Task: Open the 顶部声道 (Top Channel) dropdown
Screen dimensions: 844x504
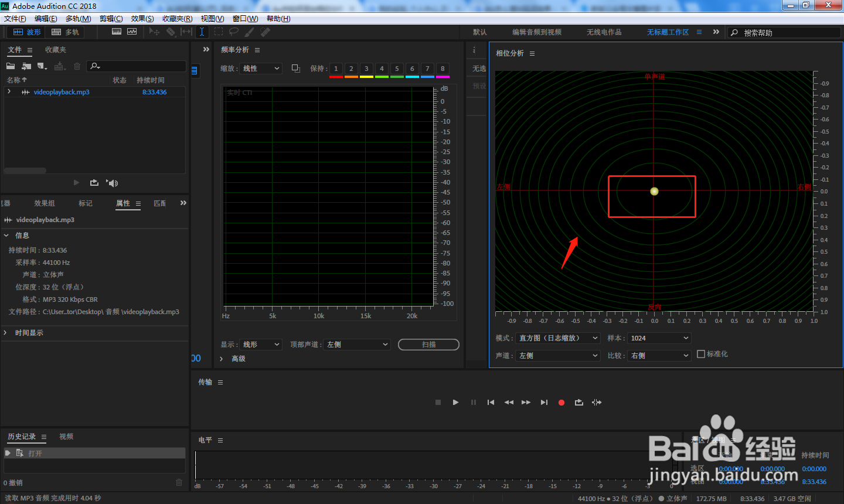Action: [357, 345]
